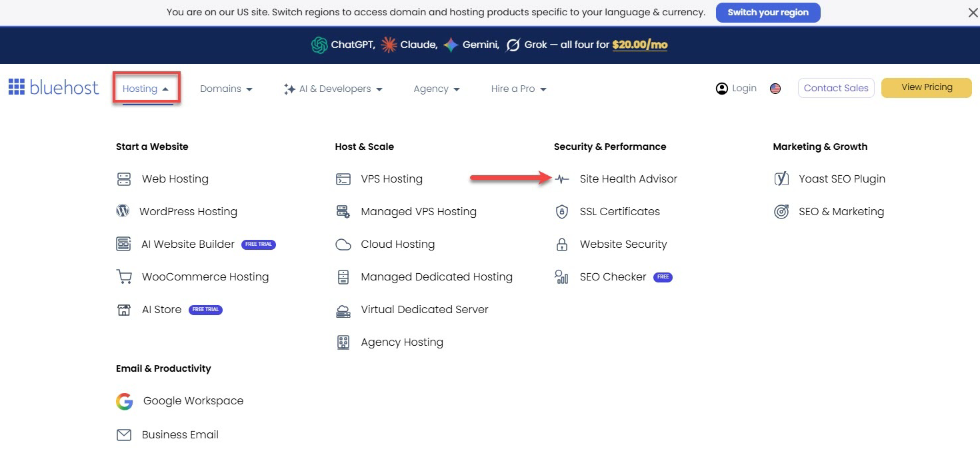Click the $20.00/mo promo link
The width and height of the screenshot is (980, 453).
(x=640, y=45)
